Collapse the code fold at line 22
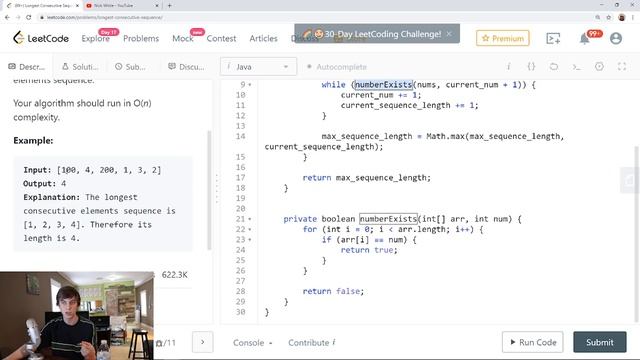Viewport: 640px width, 360px height. (x=250, y=229)
